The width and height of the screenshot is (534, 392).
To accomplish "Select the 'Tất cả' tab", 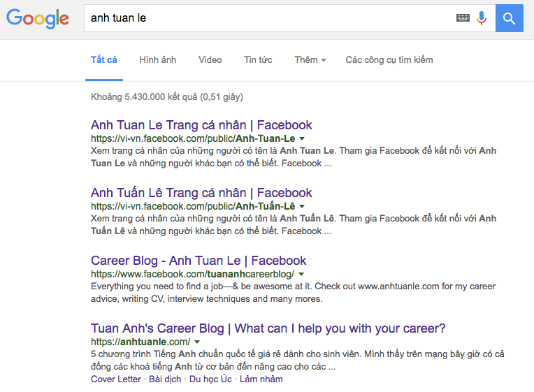I will (x=104, y=60).
